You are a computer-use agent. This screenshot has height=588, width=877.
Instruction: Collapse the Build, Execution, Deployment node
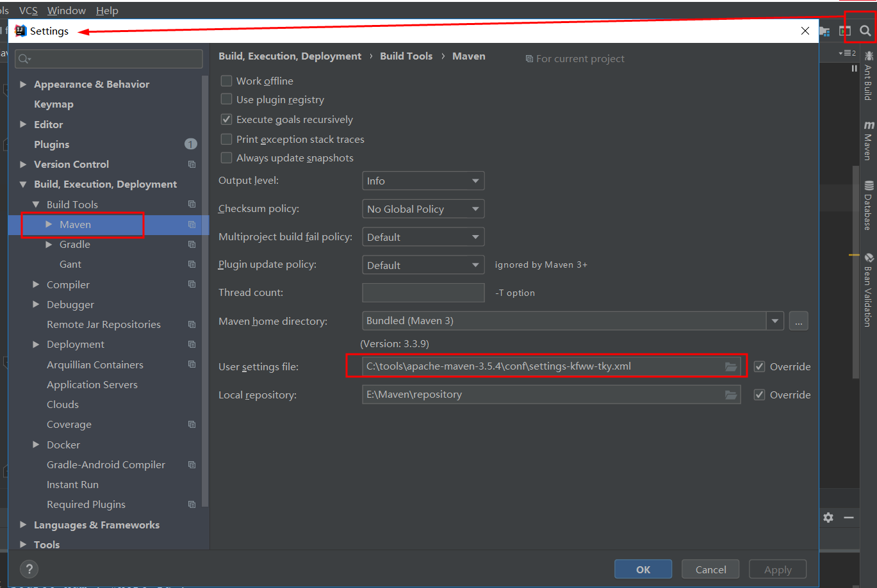point(23,184)
